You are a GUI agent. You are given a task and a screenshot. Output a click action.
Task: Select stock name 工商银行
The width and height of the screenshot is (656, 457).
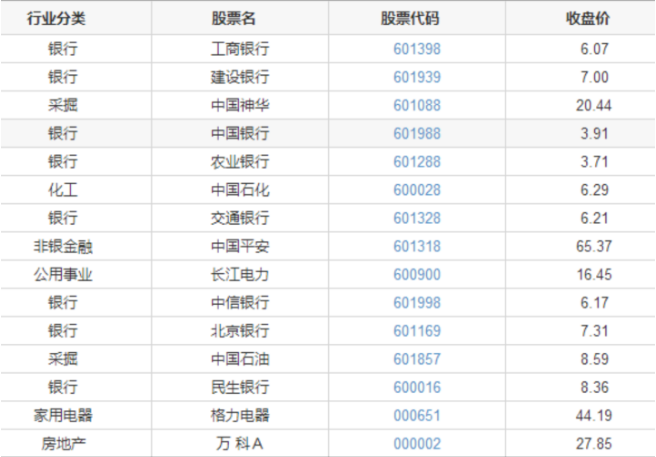coord(240,49)
